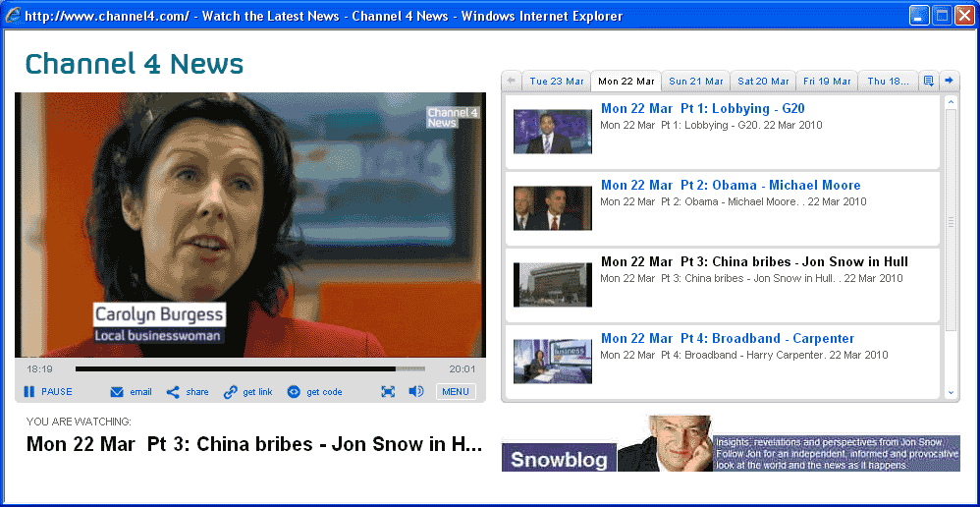980x507 pixels.
Task: Switch to the Tue 23 Mar tab
Action: pos(556,82)
